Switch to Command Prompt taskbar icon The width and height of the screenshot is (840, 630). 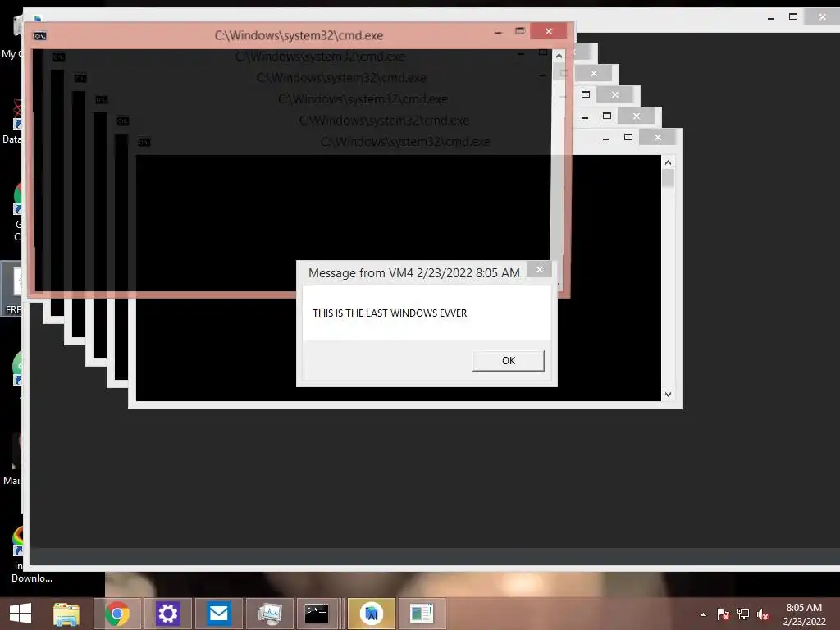point(317,614)
